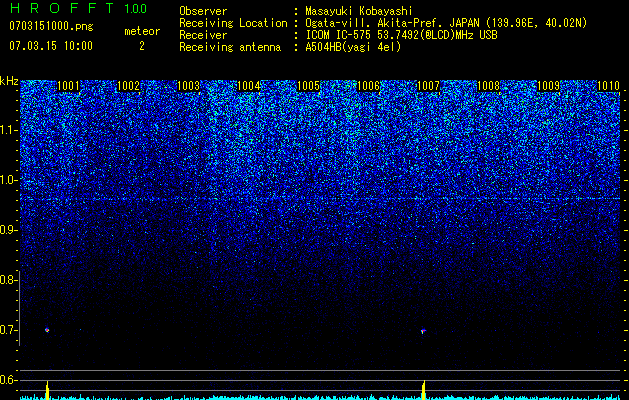This screenshot has width=629, height=400.
Task: Select the file name 0703151000.png
Action: (x=51, y=26)
